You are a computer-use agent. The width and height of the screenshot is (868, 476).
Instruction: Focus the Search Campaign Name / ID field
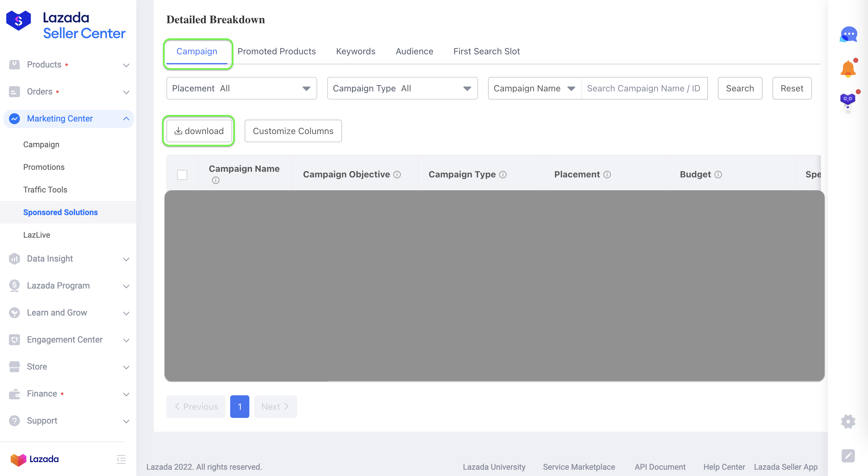(x=644, y=88)
